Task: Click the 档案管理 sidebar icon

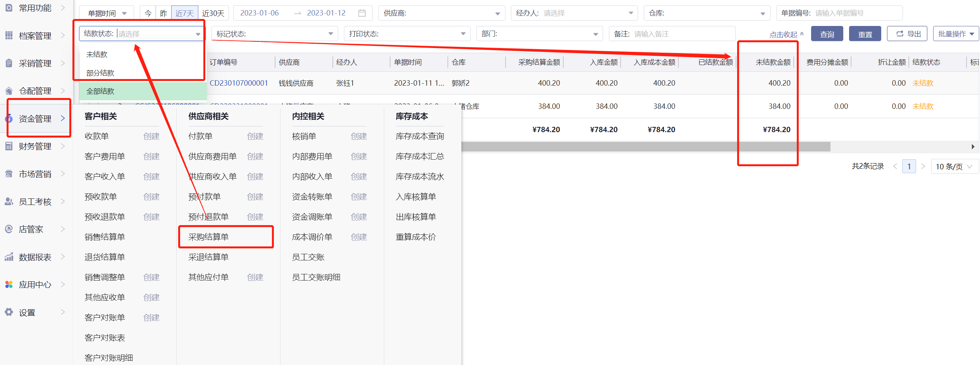Action: point(9,36)
